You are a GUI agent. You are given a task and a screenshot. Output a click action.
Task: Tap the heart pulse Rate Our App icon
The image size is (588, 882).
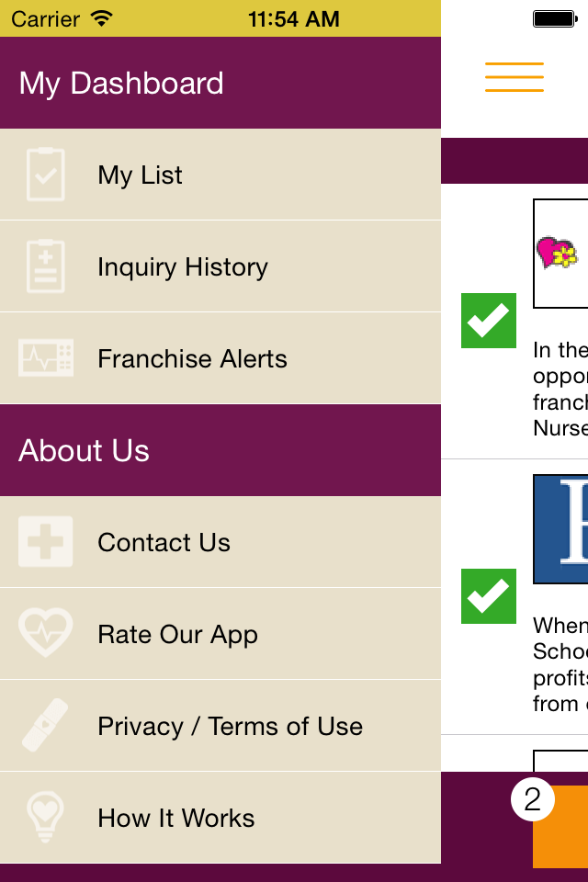tap(46, 634)
